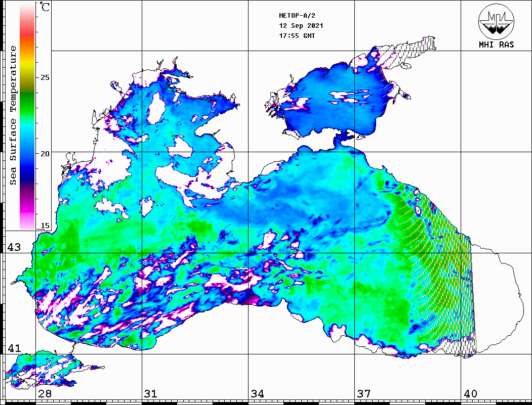Click the temperature color scale bar
Viewport: 532px width, 405px height.
pyautogui.click(x=27, y=116)
